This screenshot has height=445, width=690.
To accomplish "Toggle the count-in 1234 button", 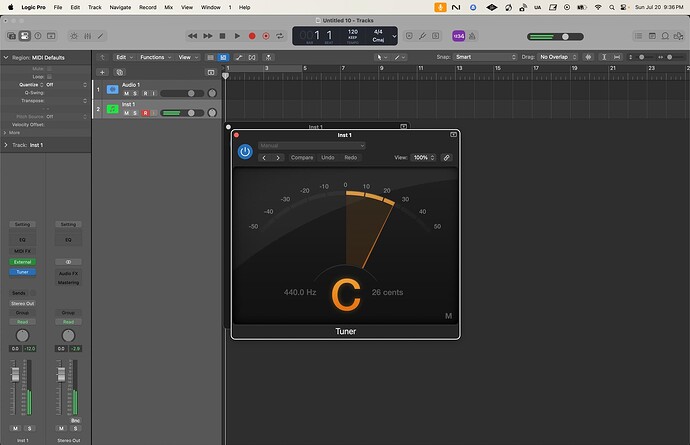I will 459,36.
